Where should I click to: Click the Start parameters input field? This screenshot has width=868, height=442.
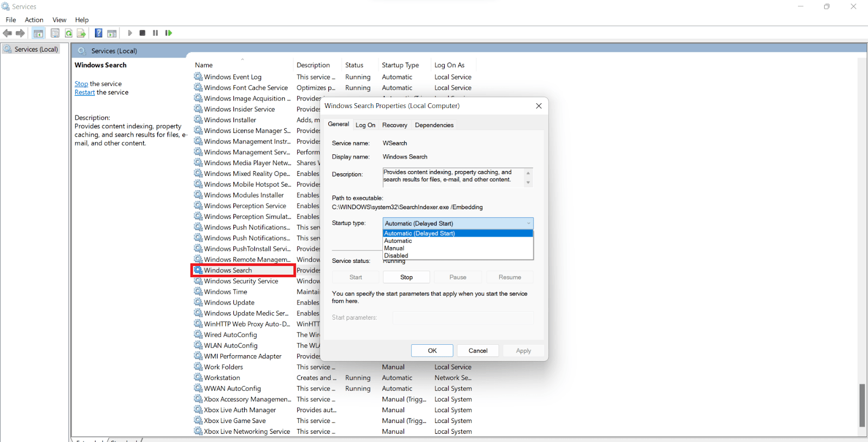(x=463, y=318)
